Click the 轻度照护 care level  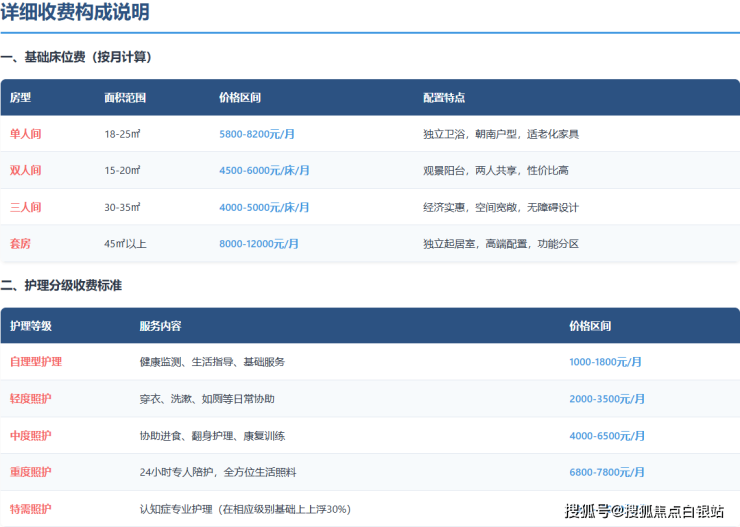(31, 399)
